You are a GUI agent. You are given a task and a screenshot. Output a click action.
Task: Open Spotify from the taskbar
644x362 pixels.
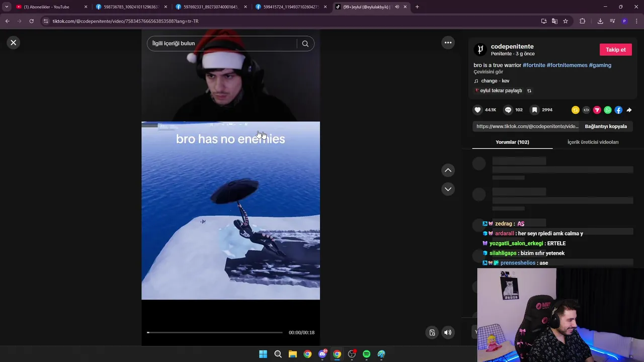[367, 354]
